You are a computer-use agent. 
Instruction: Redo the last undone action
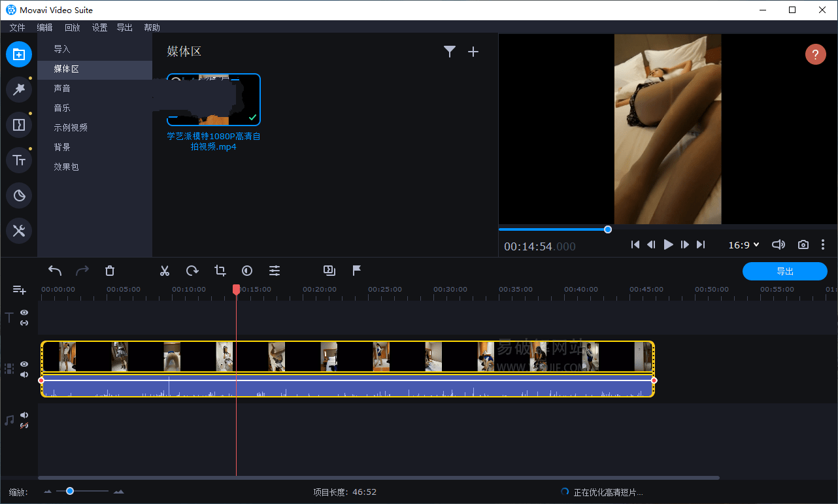(82, 271)
